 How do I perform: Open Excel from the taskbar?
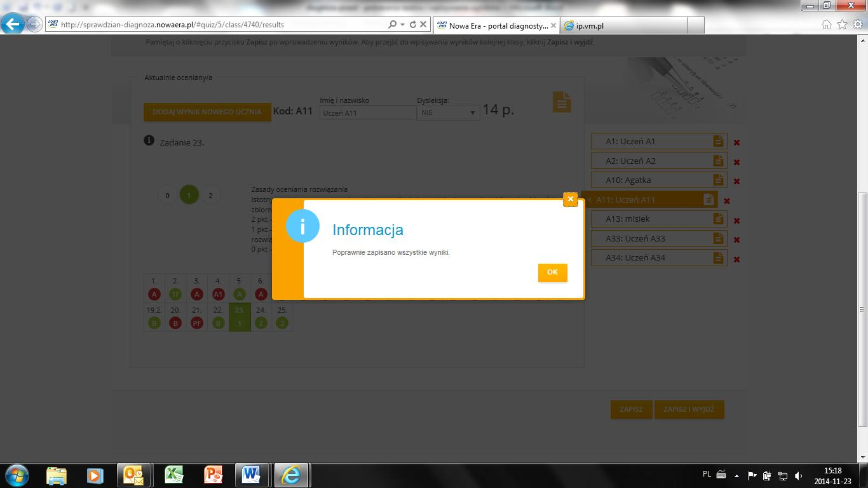(173, 475)
